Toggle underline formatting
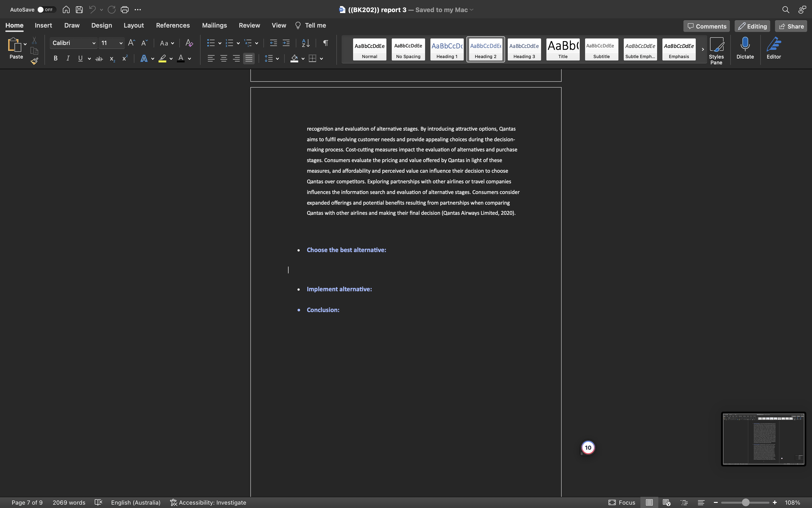The width and height of the screenshot is (812, 508). [80, 59]
